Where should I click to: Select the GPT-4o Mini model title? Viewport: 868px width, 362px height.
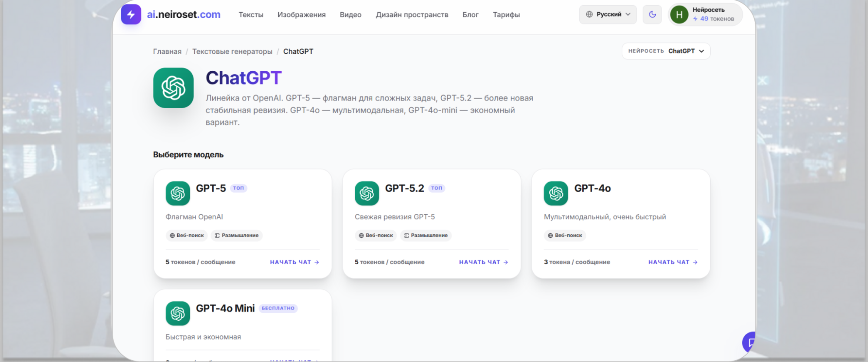[225, 308]
